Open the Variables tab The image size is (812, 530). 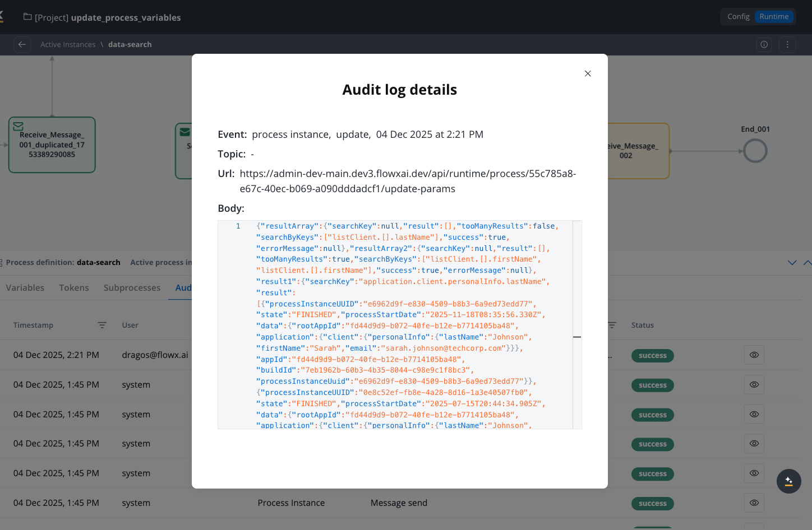click(x=25, y=287)
